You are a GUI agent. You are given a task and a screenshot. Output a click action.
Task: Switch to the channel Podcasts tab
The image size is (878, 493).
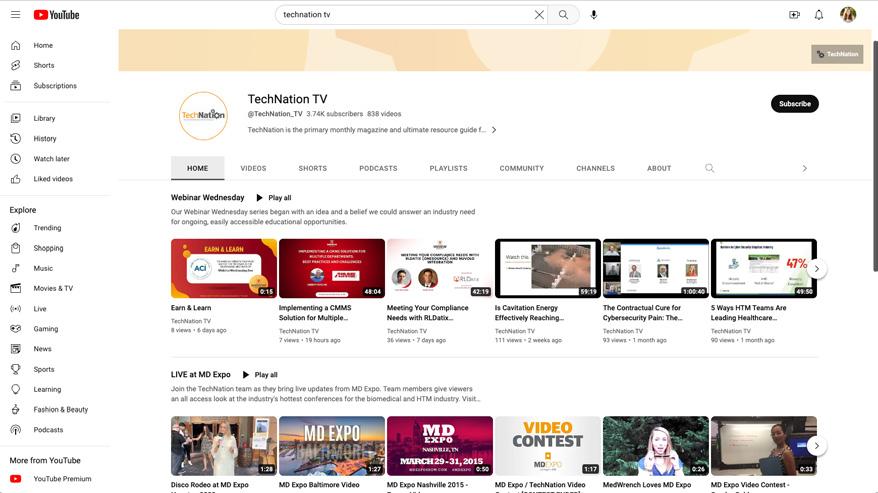pyautogui.click(x=378, y=168)
